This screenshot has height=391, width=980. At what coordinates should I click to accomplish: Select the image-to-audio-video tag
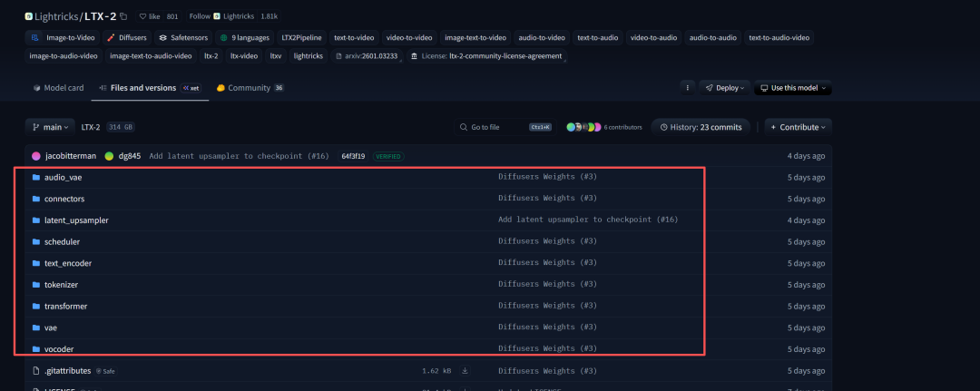(x=64, y=55)
